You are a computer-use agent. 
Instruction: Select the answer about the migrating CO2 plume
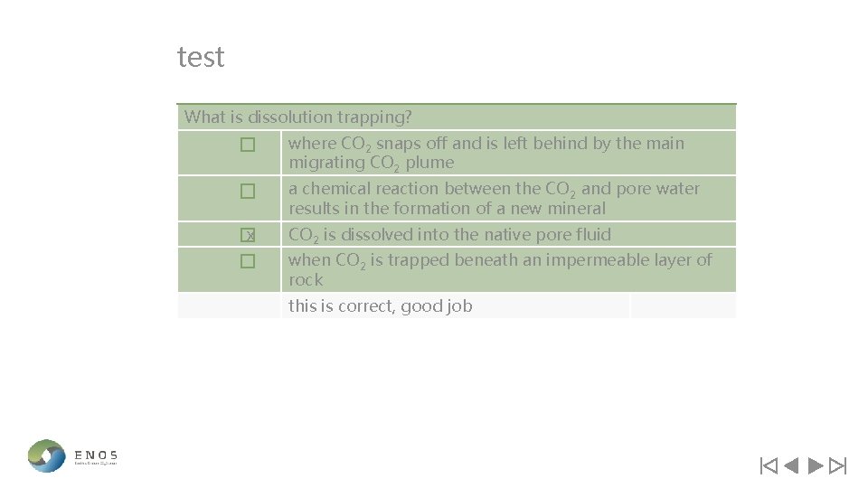click(x=486, y=153)
